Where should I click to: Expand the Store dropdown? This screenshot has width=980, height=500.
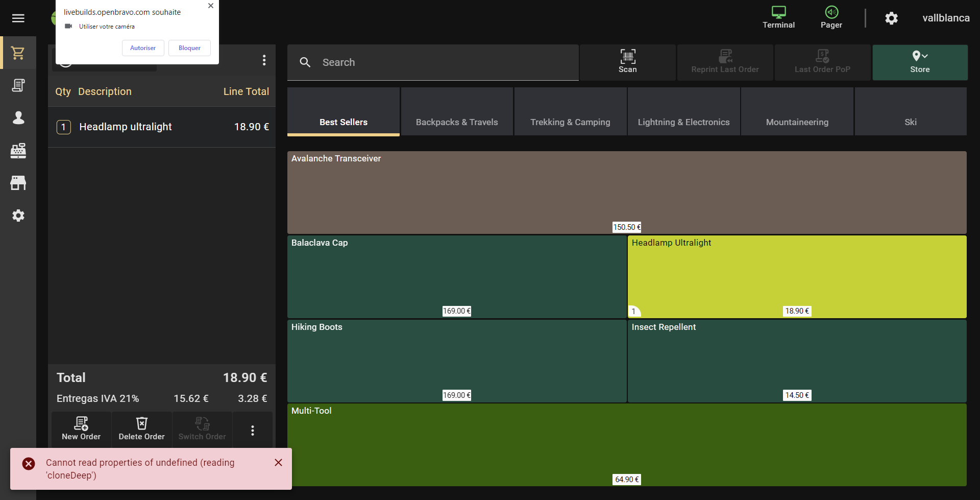[x=920, y=62]
